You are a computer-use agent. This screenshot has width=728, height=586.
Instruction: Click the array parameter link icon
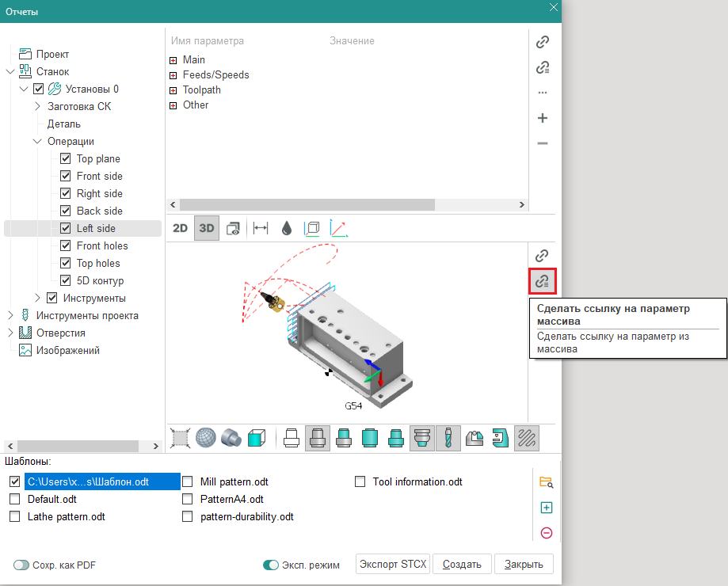tap(543, 281)
